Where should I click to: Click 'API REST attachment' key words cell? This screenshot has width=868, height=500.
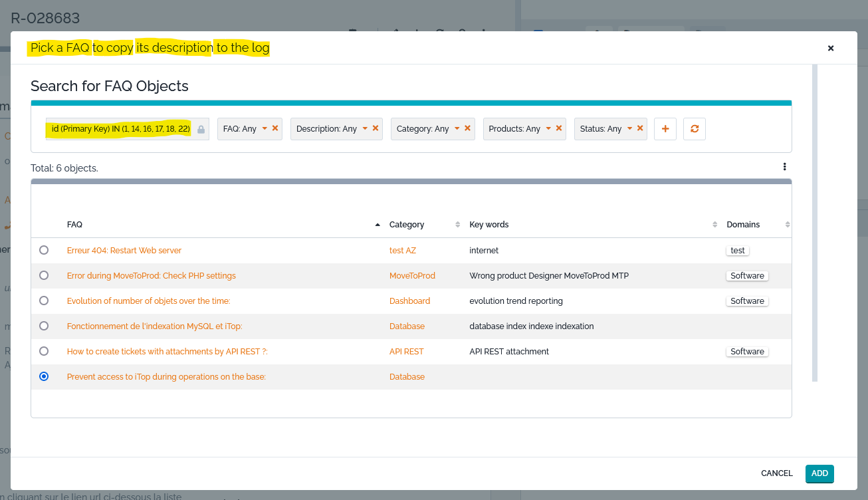509,352
